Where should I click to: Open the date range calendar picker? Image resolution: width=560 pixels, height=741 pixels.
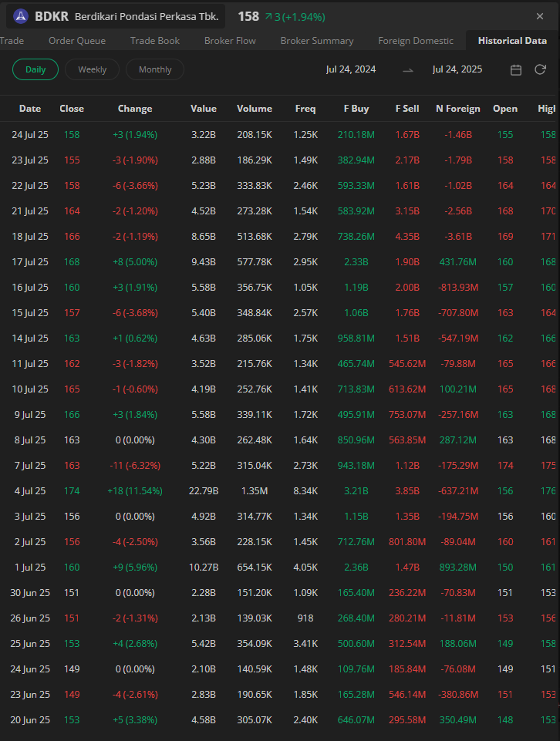pos(516,70)
